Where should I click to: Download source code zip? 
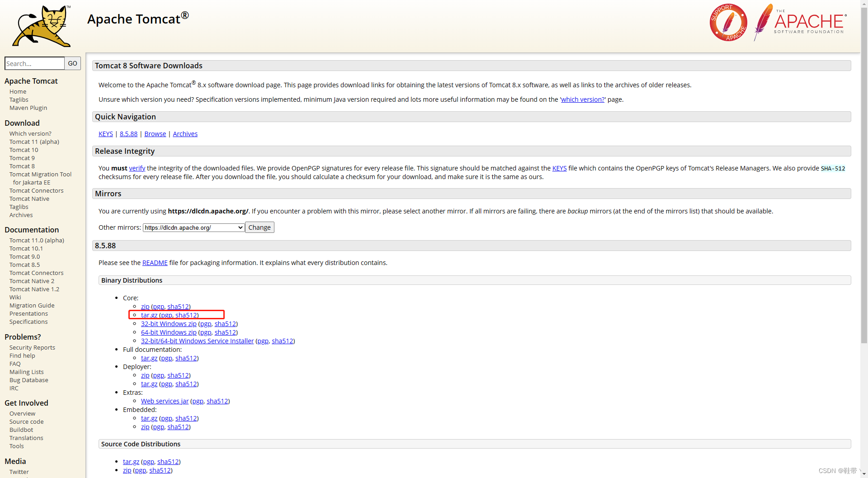(127, 470)
